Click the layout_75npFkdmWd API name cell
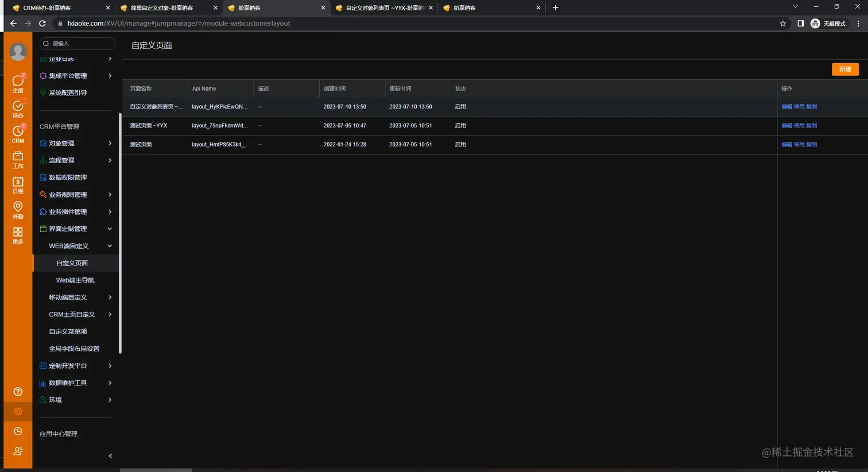This screenshot has width=868, height=472. pyautogui.click(x=220, y=126)
